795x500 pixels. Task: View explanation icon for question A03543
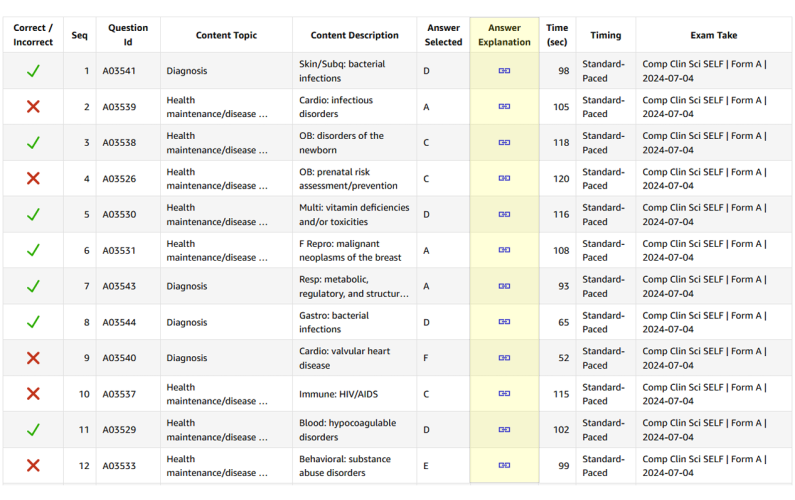(504, 286)
